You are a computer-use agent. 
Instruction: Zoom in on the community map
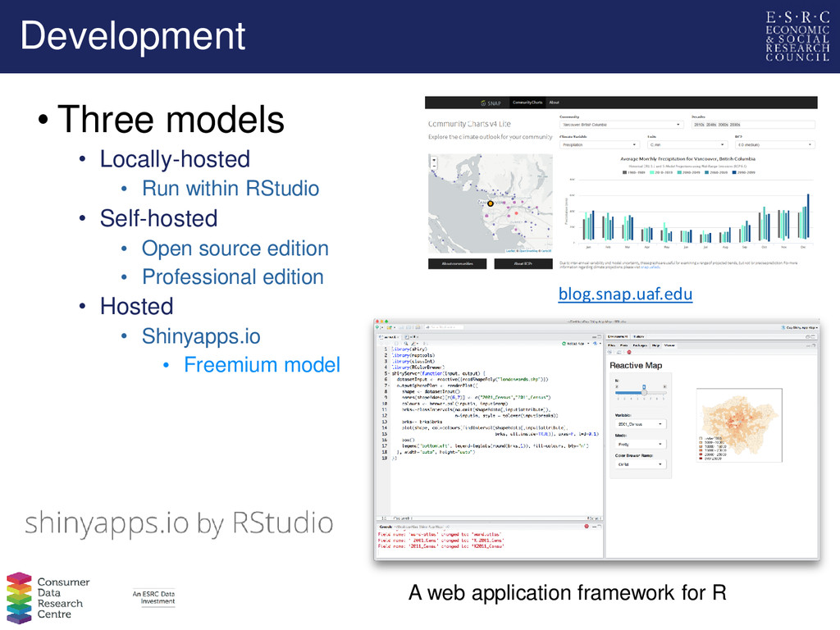(x=434, y=160)
